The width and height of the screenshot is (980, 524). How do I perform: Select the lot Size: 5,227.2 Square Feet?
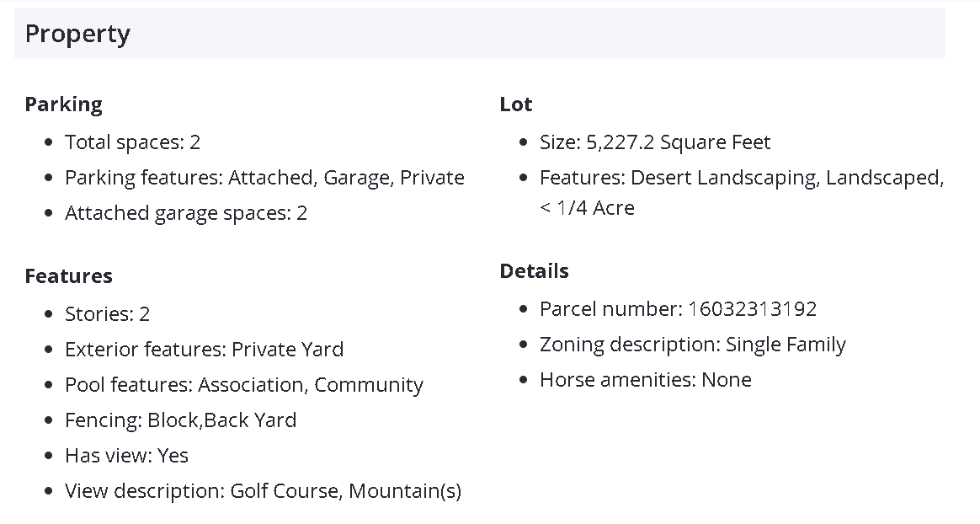tap(654, 142)
